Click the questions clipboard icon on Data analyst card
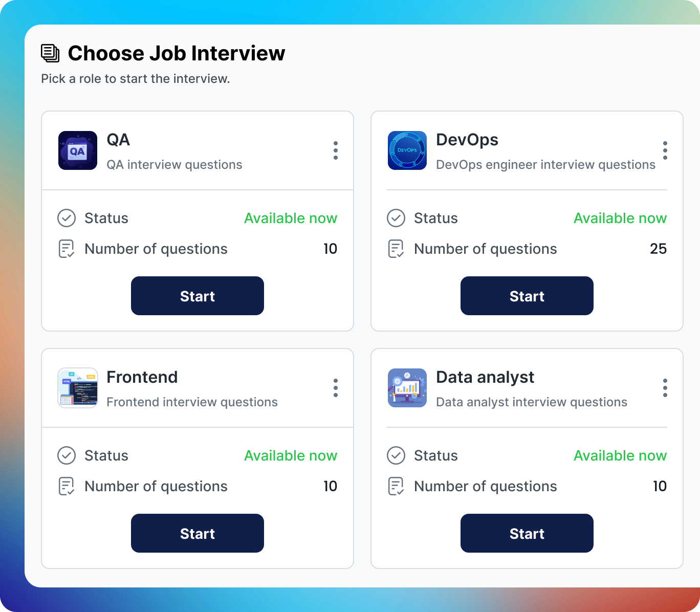The height and width of the screenshot is (612, 700). click(x=396, y=487)
